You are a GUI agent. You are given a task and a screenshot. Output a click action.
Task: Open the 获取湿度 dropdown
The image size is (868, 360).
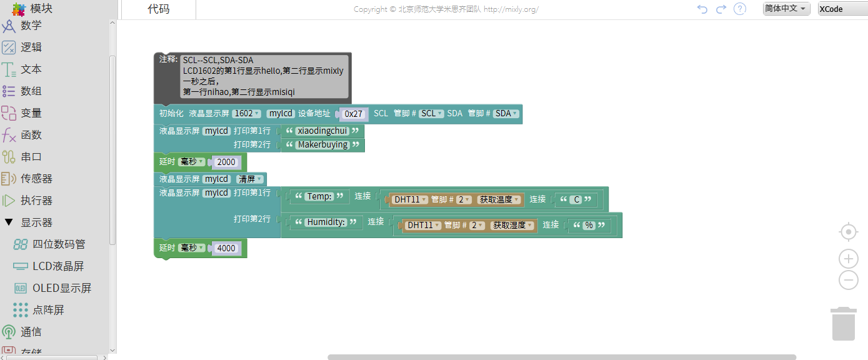point(512,226)
